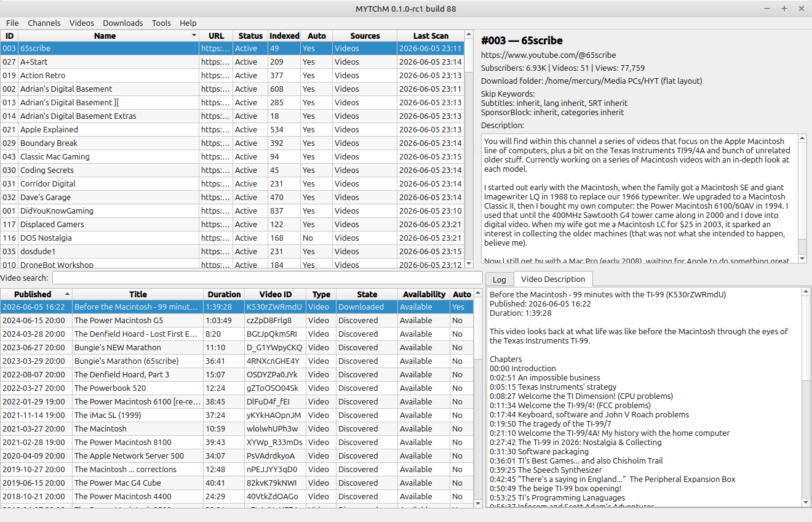Sort channels by Last Scan column header
The image size is (812, 522).
[431, 36]
